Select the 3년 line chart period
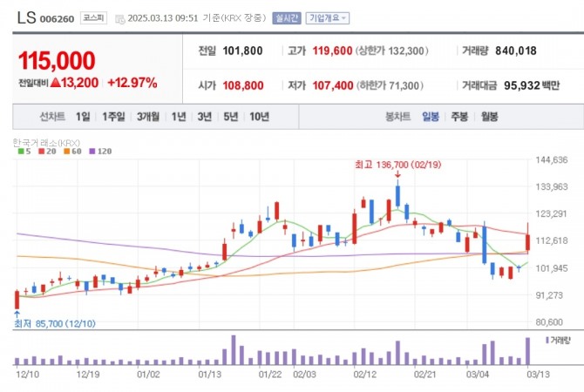This screenshot has width=584, height=392. 205,117
